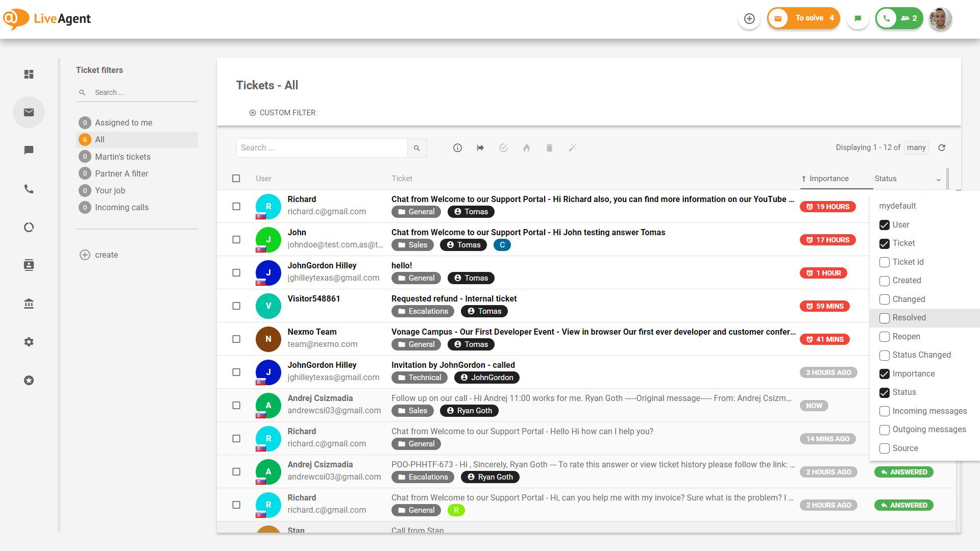Click the ticket search magnifier button
The height and width of the screenshot is (551, 980).
click(417, 148)
